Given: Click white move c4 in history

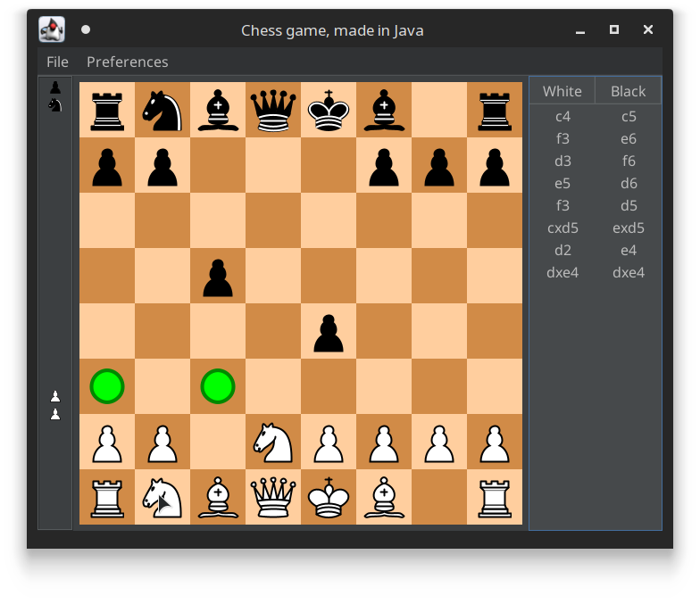Looking at the screenshot, I should click(x=562, y=116).
